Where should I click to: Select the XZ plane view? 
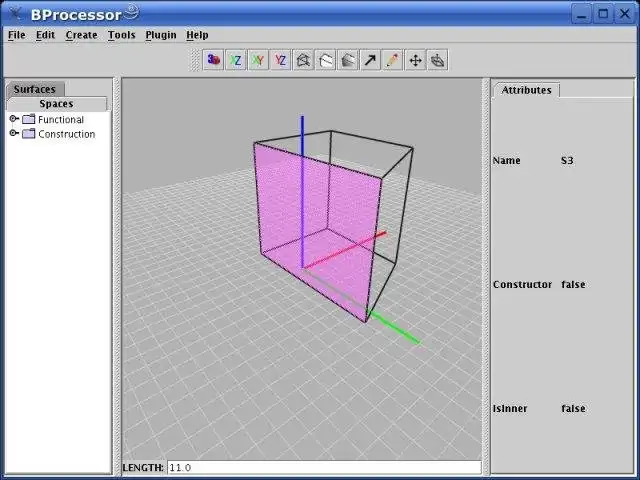(236, 60)
